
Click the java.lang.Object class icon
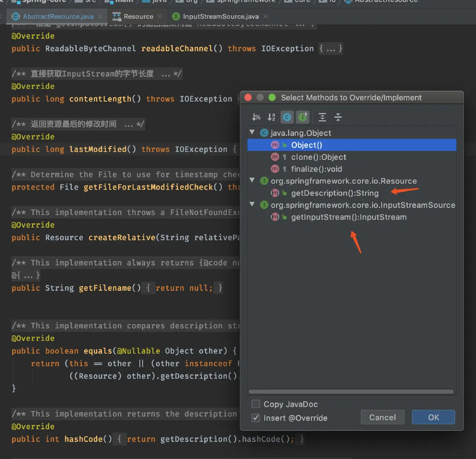pos(264,133)
